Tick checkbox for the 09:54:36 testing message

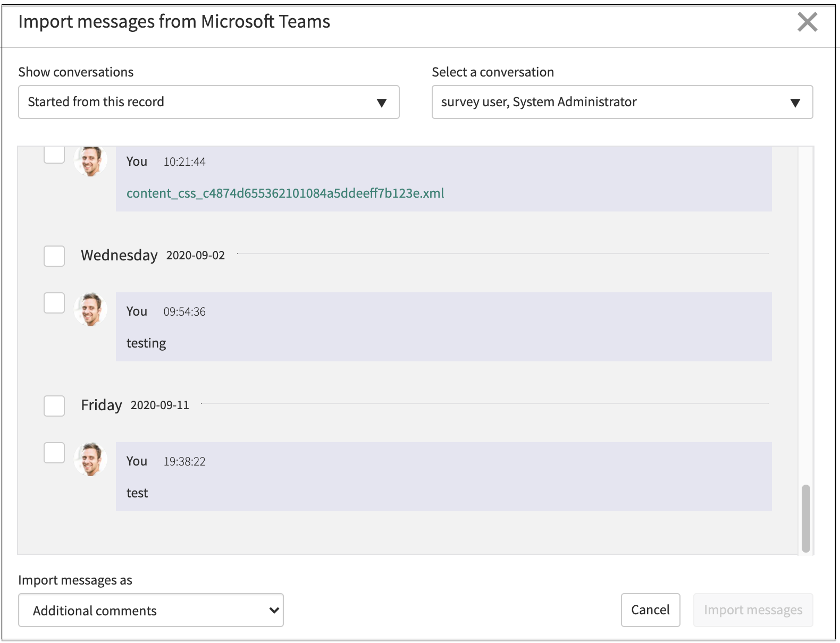click(54, 303)
